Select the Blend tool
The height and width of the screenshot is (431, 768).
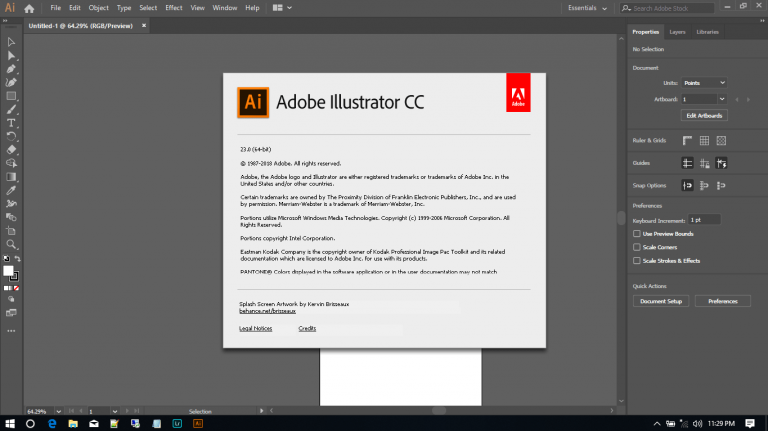[11, 217]
